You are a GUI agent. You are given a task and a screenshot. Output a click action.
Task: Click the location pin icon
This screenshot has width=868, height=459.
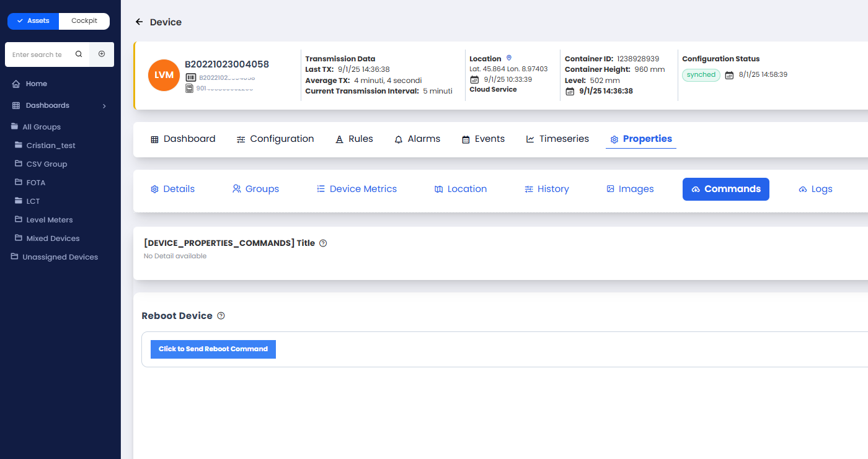pyautogui.click(x=509, y=58)
